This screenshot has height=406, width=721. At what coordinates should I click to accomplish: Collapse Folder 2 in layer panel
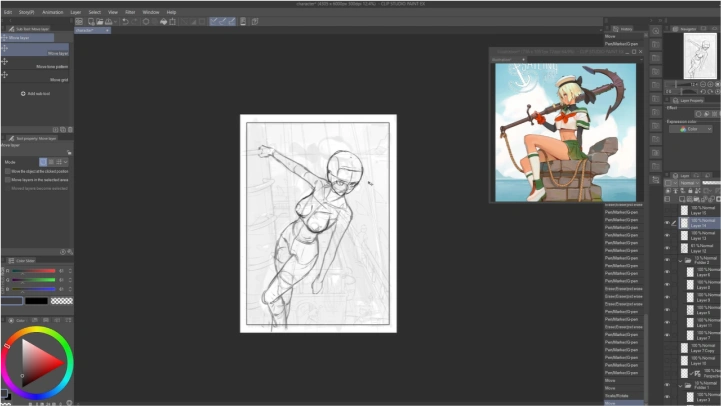(x=681, y=261)
